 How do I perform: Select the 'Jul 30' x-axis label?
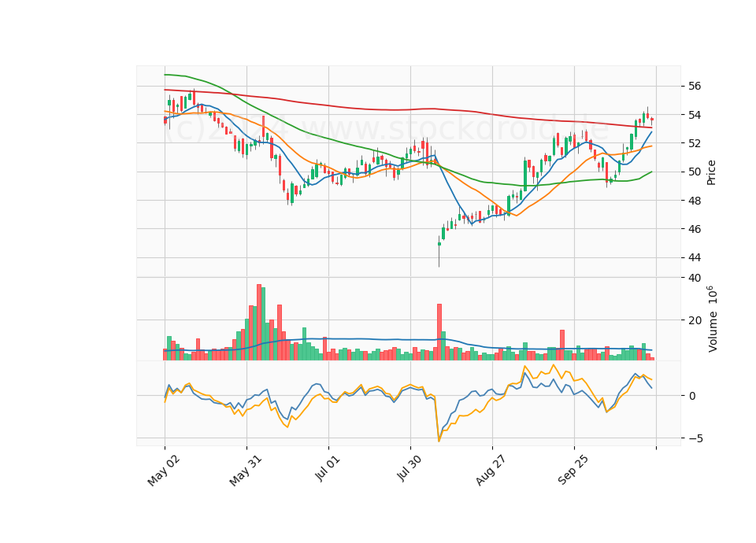pos(409,468)
